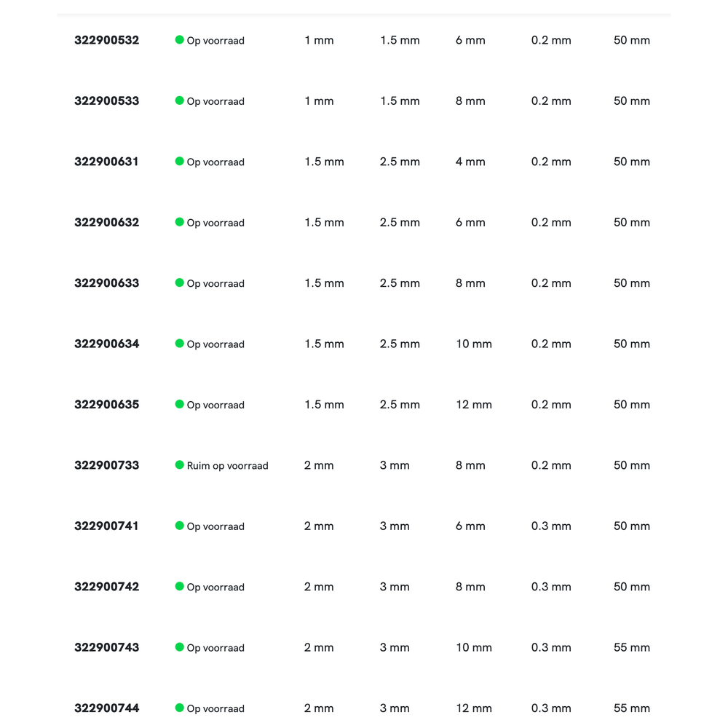Click the 'Ruim op voorraad' status text
728x728 pixels.
pyautogui.click(x=227, y=466)
